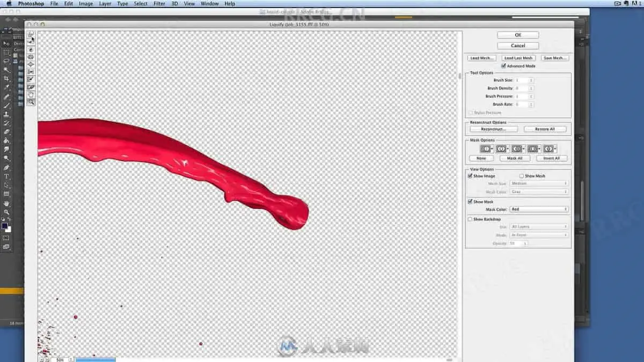Select the Freeze Mask tool in Liquify
The image size is (644, 362).
31,79
